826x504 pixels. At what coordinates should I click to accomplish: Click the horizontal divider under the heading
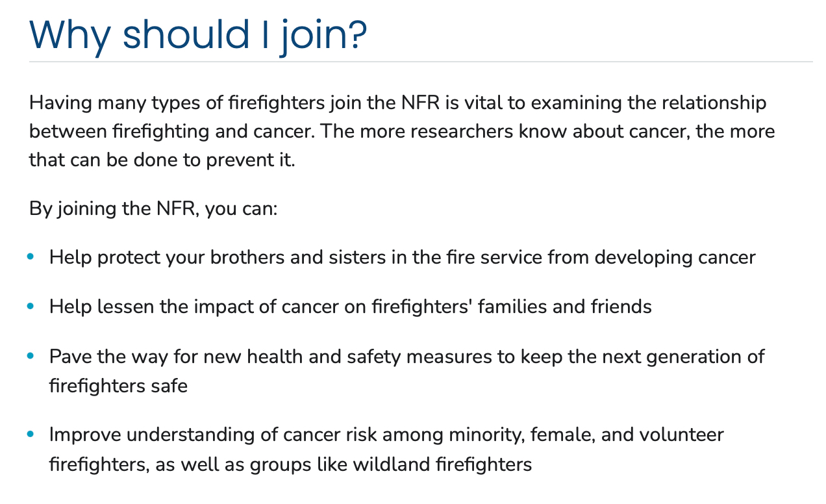[x=421, y=62]
